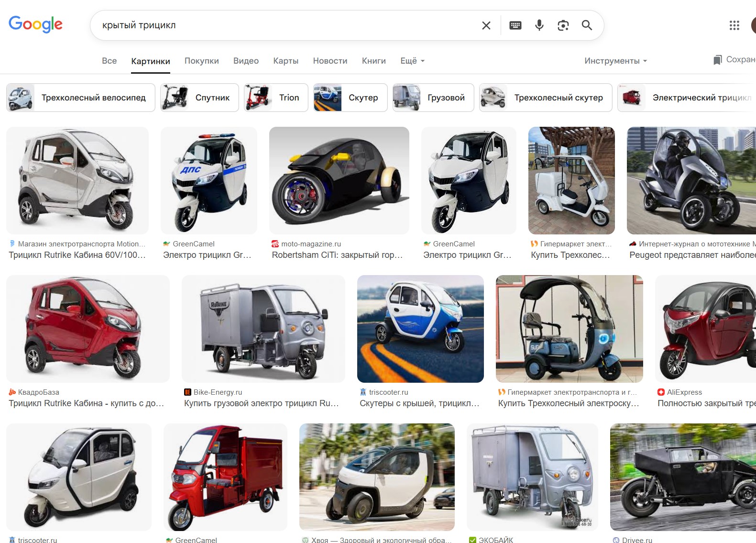Select the Трехколесный велосипед filter chip
This screenshot has height=543, width=756.
pyautogui.click(x=80, y=98)
